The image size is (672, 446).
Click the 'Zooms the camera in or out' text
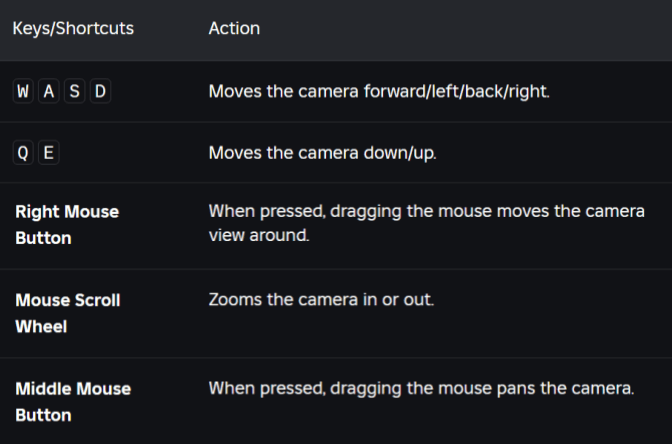(321, 300)
